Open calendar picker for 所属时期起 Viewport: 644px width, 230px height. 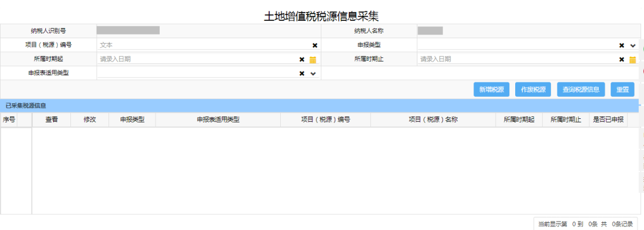[313, 60]
